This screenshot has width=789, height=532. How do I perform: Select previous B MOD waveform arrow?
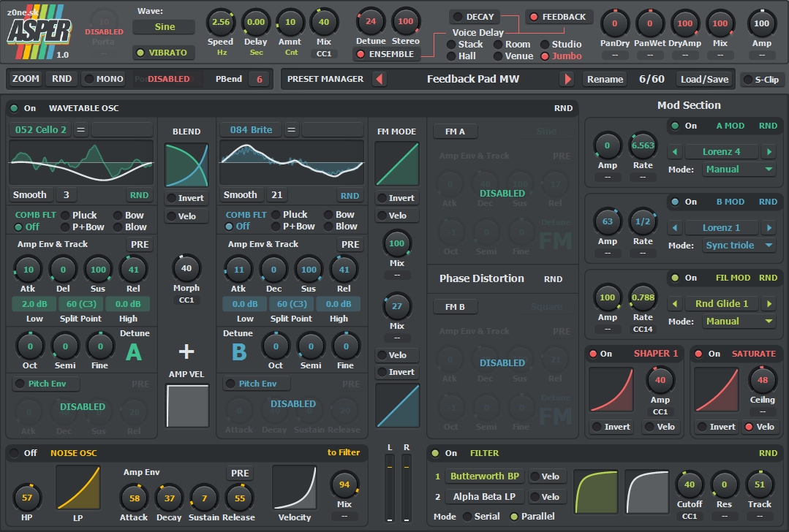(674, 228)
